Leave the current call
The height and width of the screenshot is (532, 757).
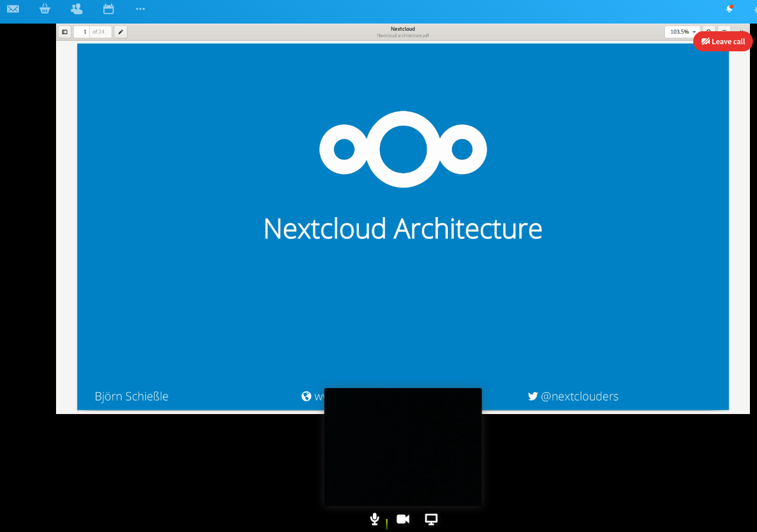point(722,41)
